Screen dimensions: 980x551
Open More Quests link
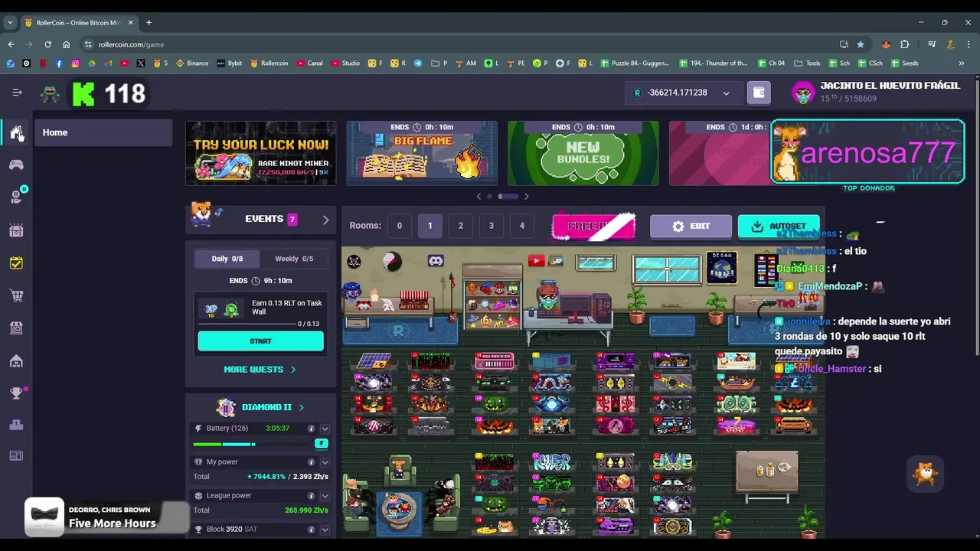click(260, 370)
